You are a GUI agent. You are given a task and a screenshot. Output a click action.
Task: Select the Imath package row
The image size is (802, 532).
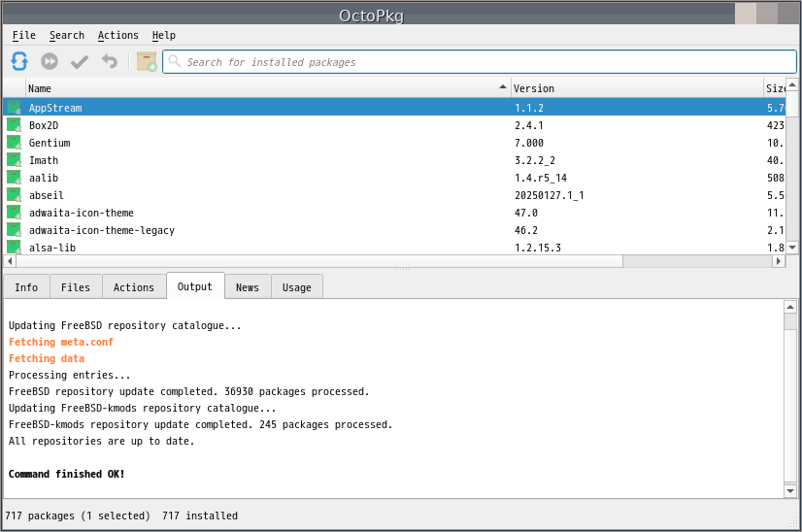(394, 160)
